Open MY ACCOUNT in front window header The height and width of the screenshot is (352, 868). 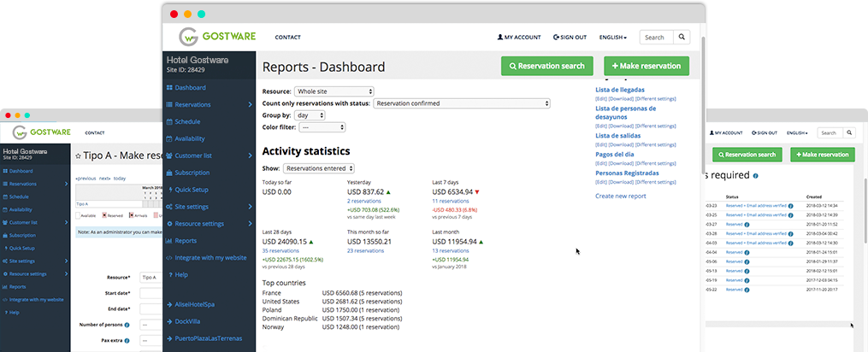click(519, 38)
